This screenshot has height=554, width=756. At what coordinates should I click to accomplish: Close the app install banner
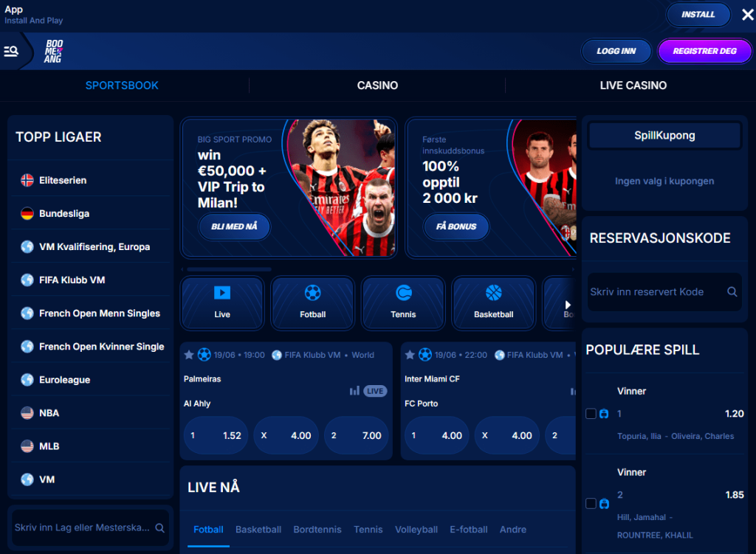click(747, 15)
